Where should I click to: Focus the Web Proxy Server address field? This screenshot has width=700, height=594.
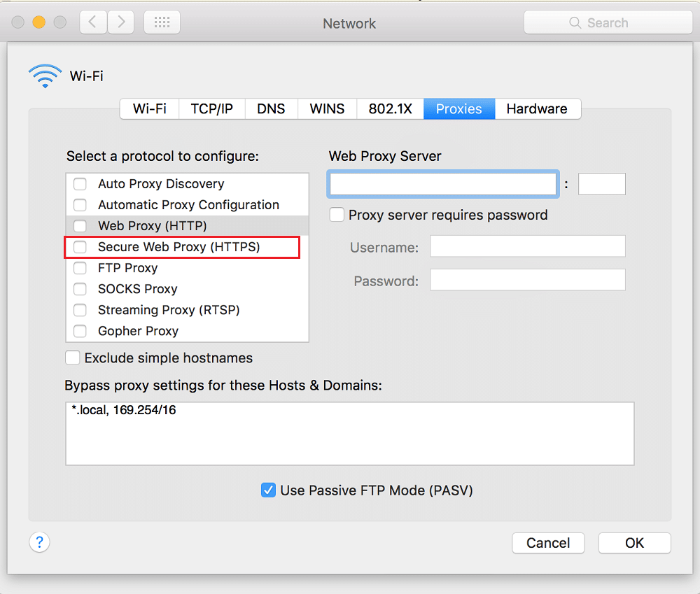443,184
